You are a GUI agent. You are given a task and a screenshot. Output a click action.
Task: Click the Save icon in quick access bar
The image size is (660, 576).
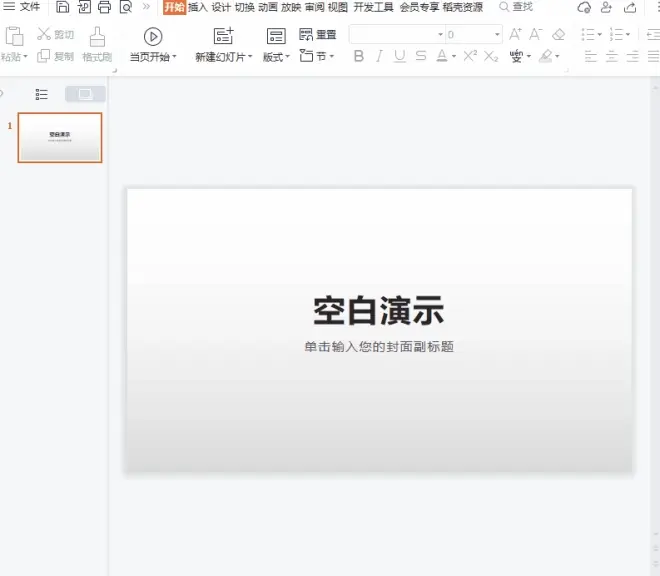[62, 7]
